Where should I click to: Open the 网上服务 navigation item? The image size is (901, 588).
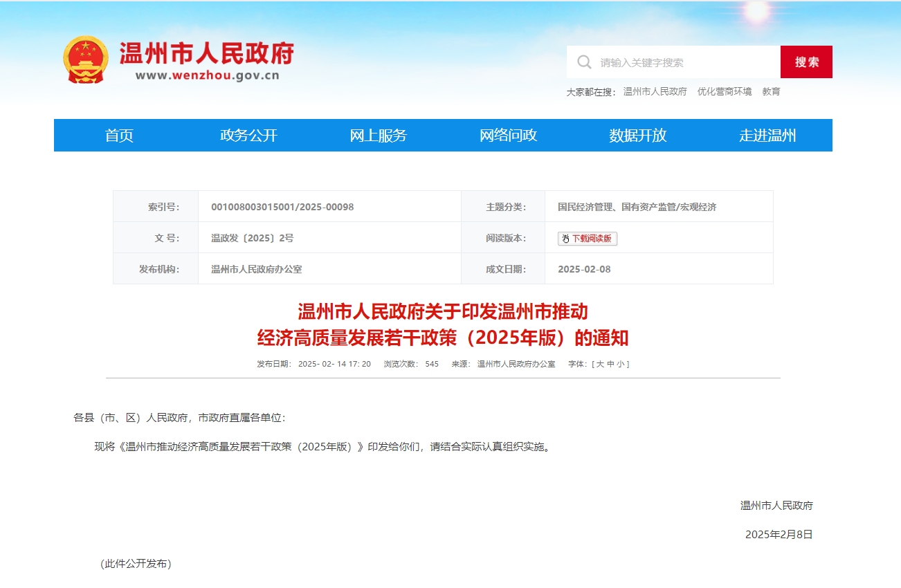379,136
